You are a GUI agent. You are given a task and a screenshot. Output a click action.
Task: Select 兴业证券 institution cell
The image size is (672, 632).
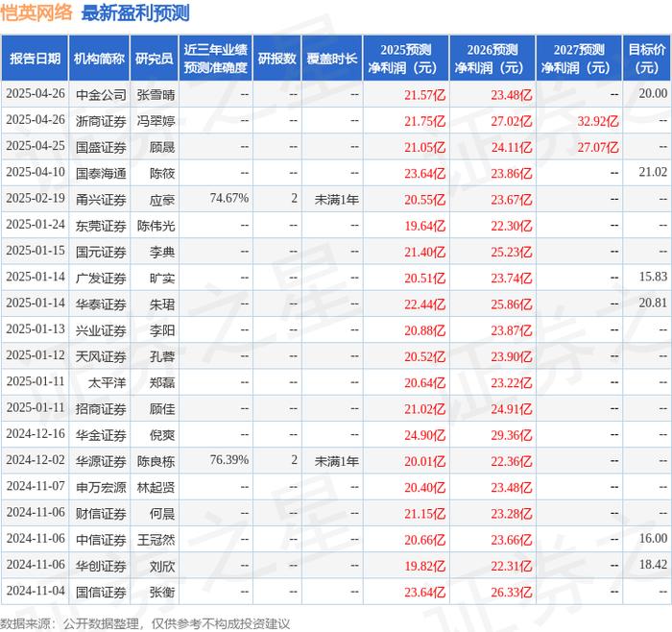[x=101, y=330]
